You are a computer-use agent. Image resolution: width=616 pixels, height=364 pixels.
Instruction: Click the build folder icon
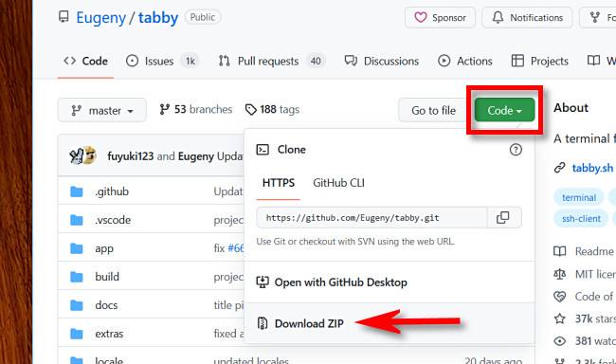[x=76, y=277]
